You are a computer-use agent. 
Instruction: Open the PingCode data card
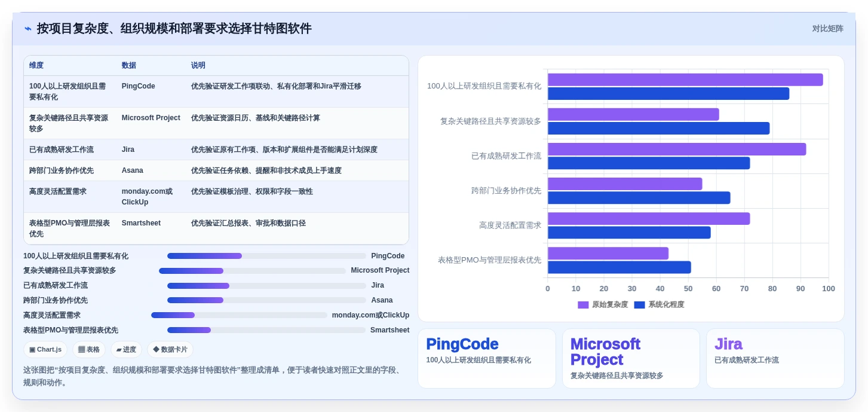tap(487, 358)
